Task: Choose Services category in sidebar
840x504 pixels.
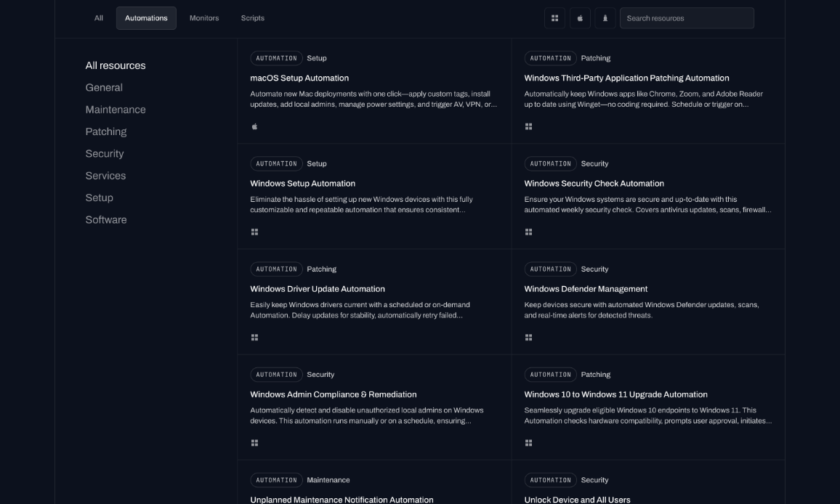Action: click(x=105, y=176)
